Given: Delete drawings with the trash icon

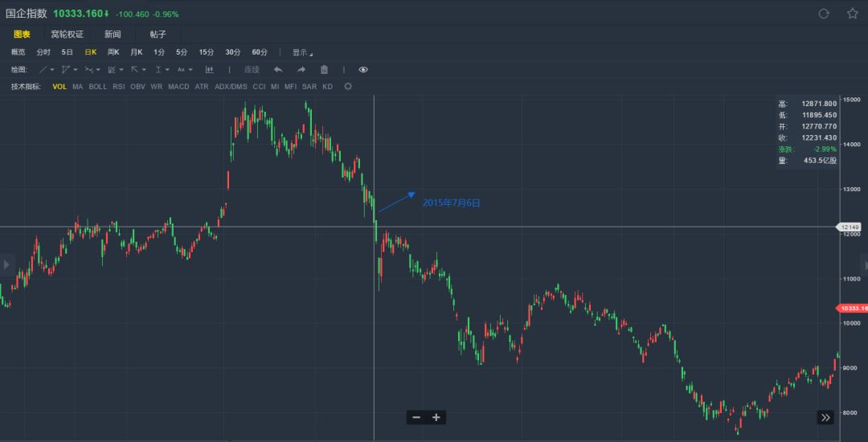Looking at the screenshot, I should [324, 70].
